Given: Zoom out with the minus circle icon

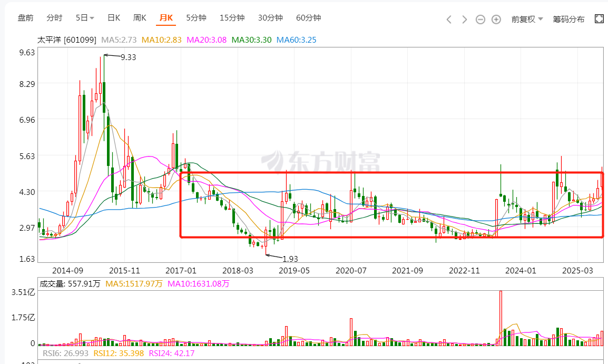Looking at the screenshot, I should pos(480,19).
